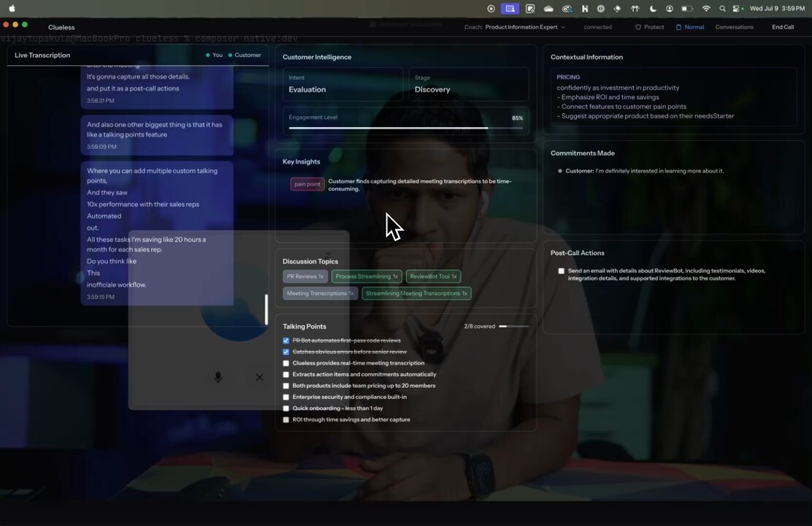The image size is (812, 526).
Task: Select the Meeting Transcriptions topic chip
Action: click(320, 293)
